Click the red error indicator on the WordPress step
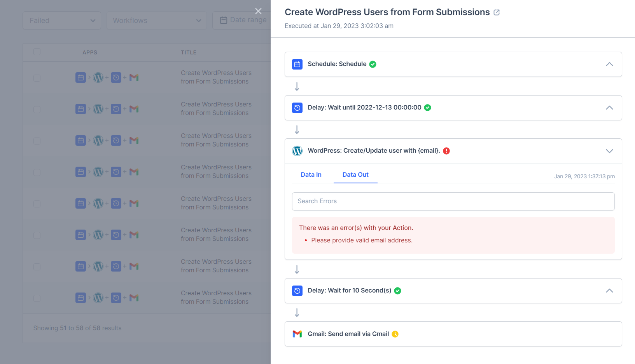This screenshot has height=364, width=635. point(446,151)
